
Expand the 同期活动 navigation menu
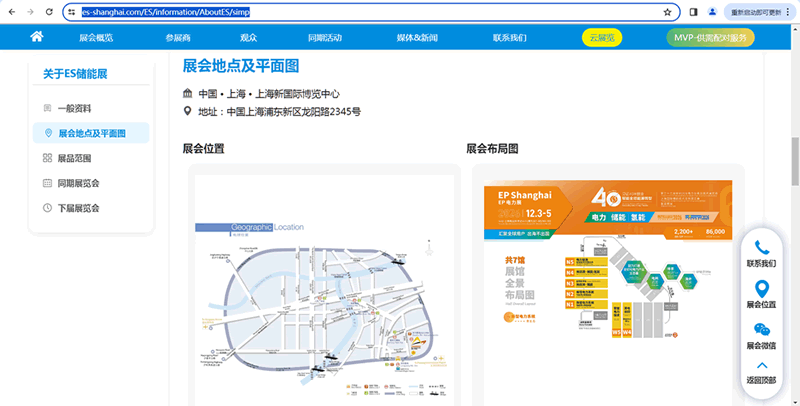pyautogui.click(x=325, y=38)
